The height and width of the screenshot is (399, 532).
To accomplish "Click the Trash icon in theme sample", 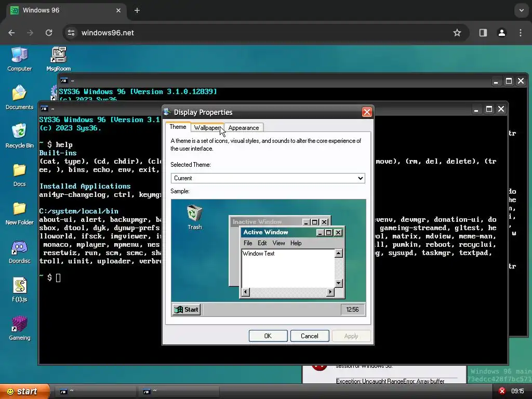I will [x=194, y=217].
